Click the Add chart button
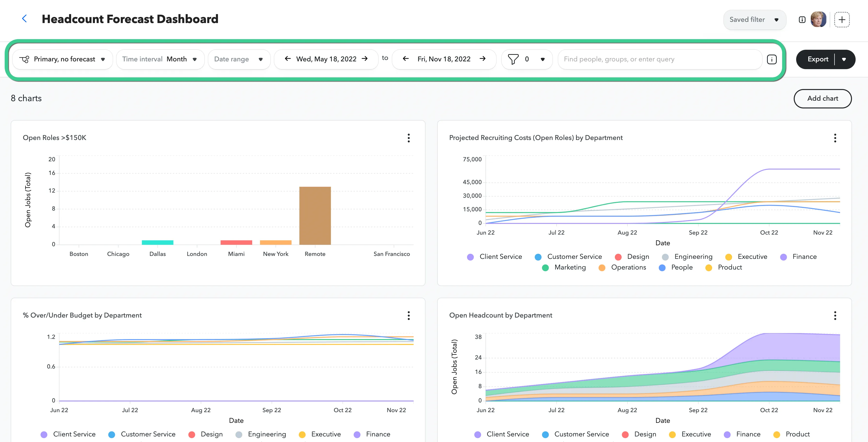The image size is (868, 442). click(823, 98)
